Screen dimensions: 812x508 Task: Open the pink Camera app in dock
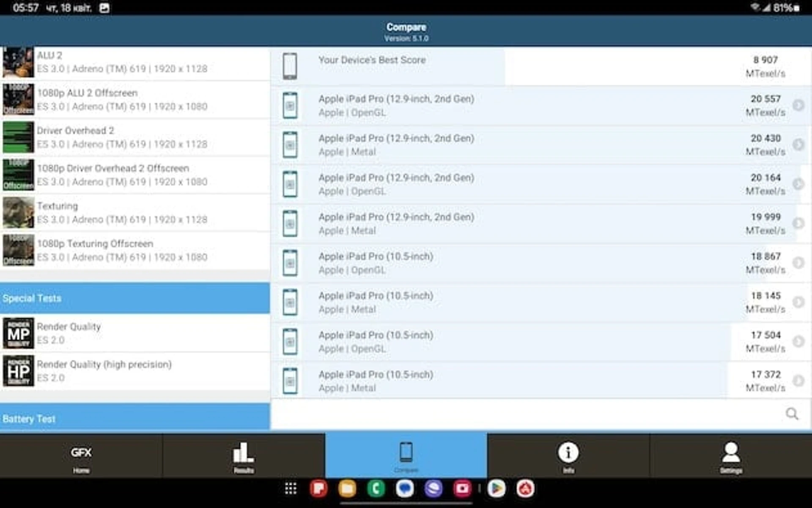click(462, 489)
